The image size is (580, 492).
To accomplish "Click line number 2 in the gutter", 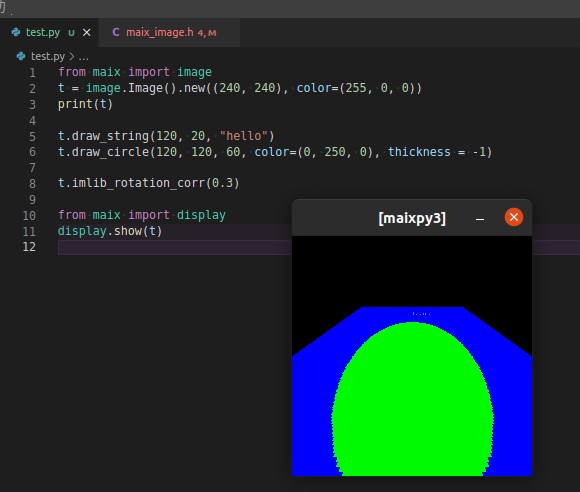I will [33, 88].
